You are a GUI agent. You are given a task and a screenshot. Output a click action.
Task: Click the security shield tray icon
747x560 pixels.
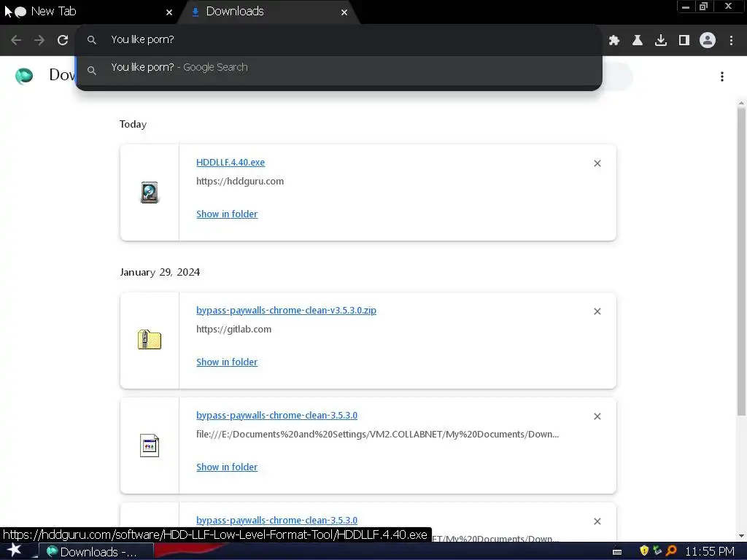click(x=644, y=551)
